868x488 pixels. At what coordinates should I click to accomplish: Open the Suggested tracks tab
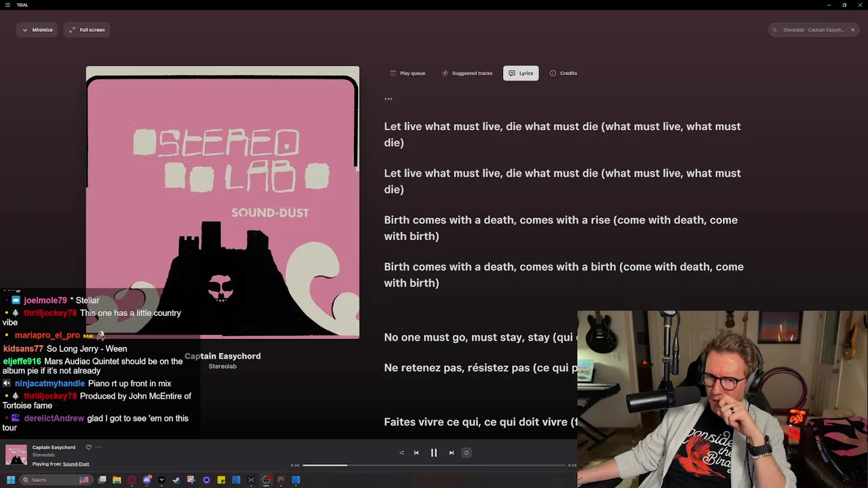[467, 73]
